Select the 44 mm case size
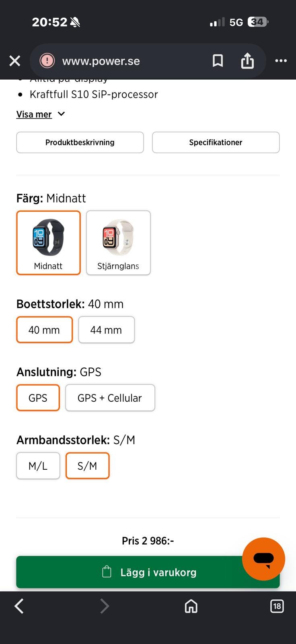The width and height of the screenshot is (296, 644). click(x=106, y=330)
